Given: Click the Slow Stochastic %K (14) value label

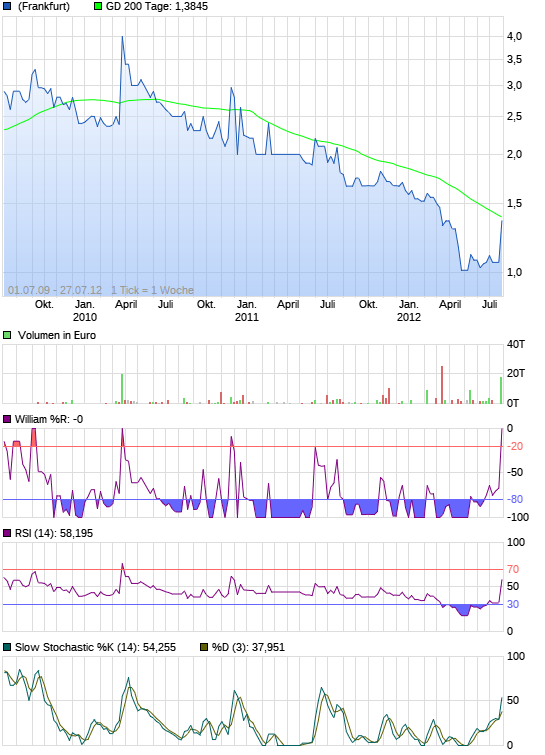Looking at the screenshot, I should (x=95, y=647).
